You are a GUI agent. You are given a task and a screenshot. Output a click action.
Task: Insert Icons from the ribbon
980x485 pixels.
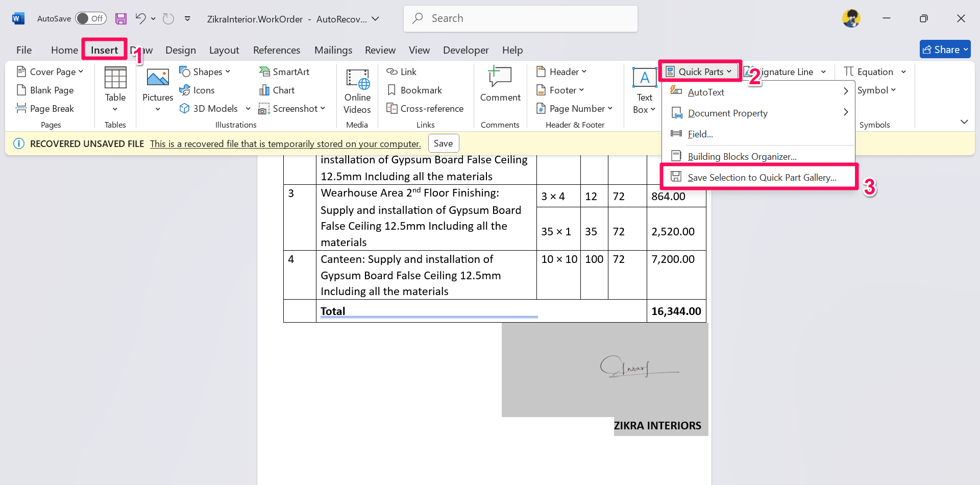pyautogui.click(x=197, y=90)
